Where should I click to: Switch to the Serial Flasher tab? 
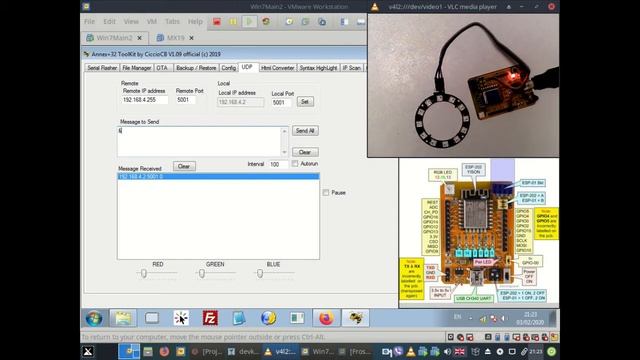click(102, 68)
